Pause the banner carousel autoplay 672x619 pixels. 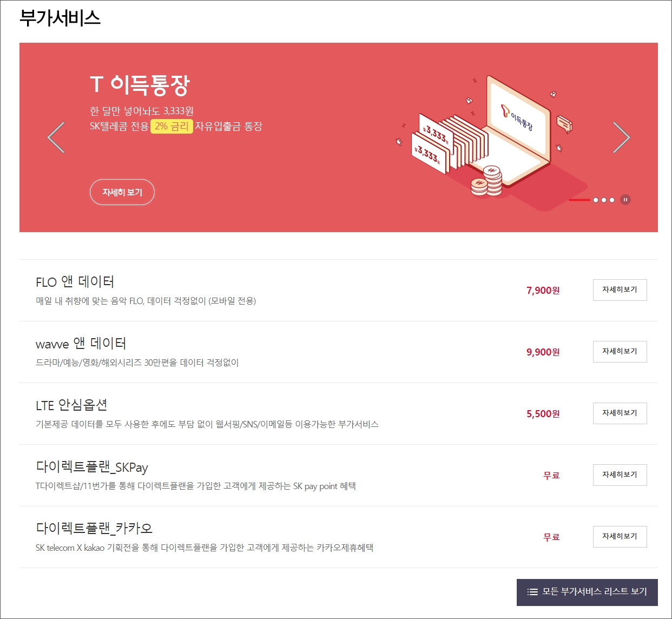pyautogui.click(x=625, y=200)
